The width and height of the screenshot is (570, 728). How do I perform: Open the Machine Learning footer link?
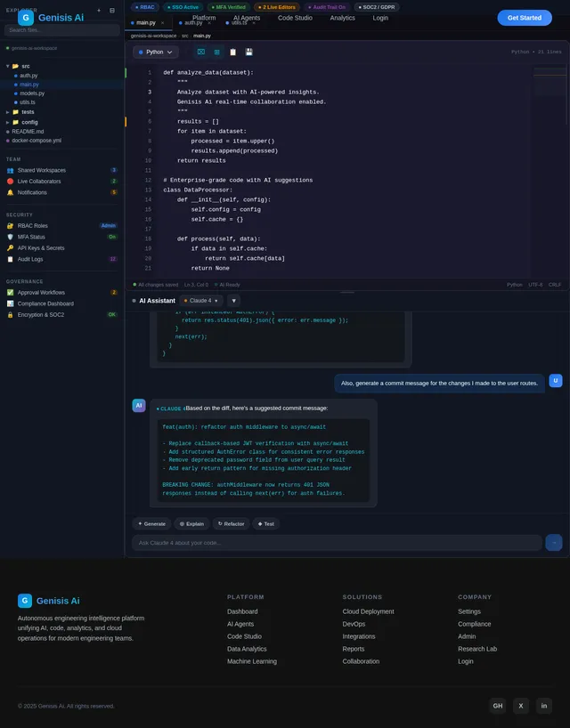[252, 661]
